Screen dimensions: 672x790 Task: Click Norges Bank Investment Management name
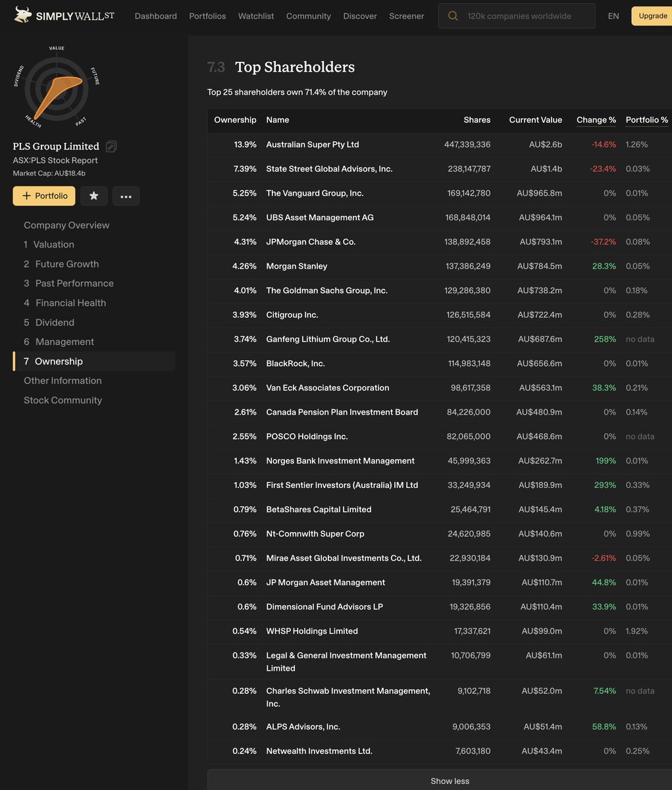pos(340,461)
